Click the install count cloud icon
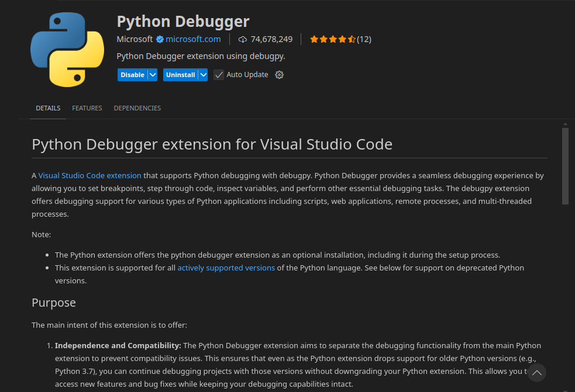 [x=243, y=39]
